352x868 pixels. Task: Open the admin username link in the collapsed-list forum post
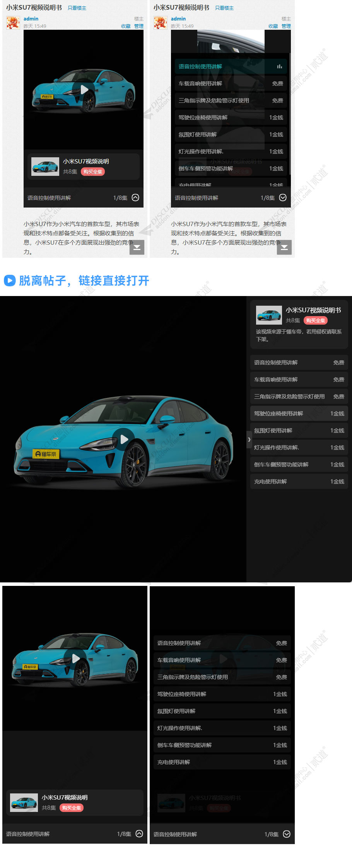pyautogui.click(x=31, y=19)
